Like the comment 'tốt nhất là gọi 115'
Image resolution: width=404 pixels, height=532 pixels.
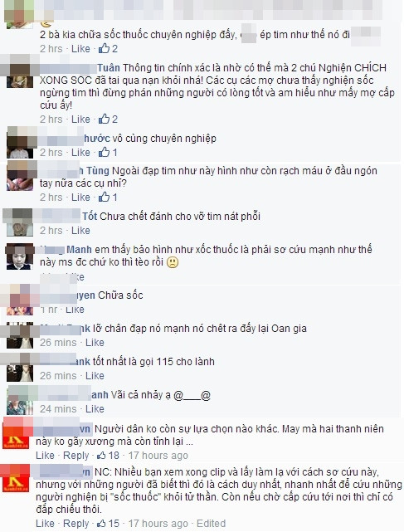point(95,376)
